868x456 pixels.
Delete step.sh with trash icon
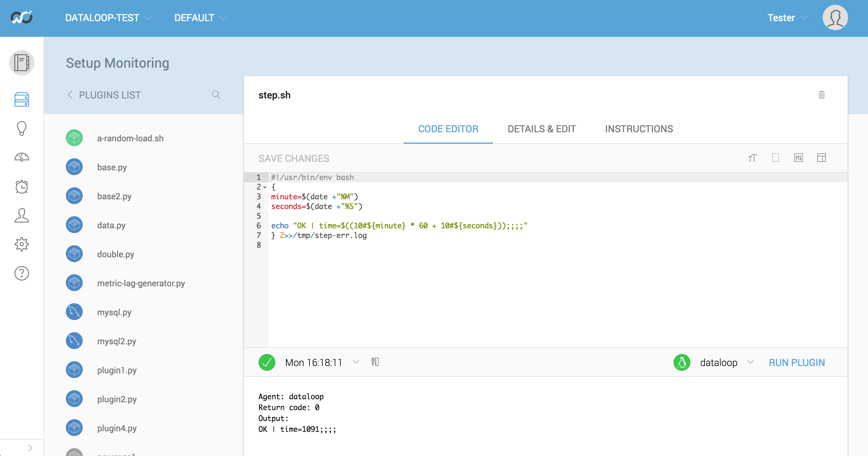point(821,95)
